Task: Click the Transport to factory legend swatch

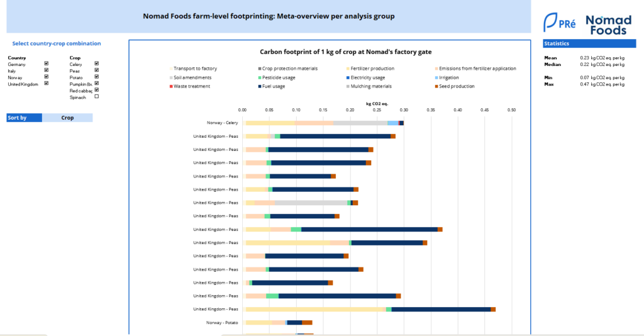Action: tap(171, 69)
